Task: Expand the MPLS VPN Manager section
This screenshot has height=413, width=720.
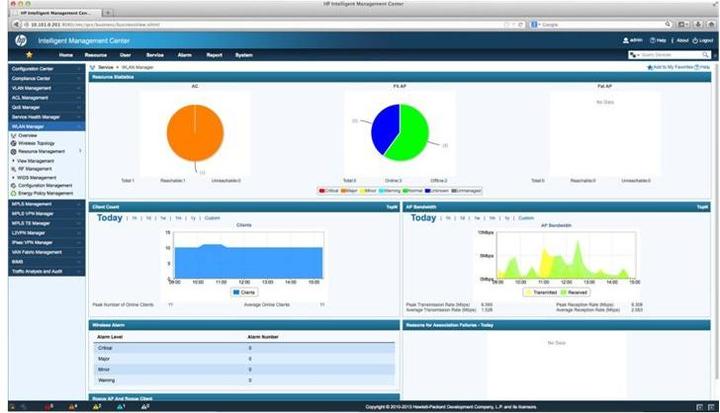Action: click(x=46, y=214)
